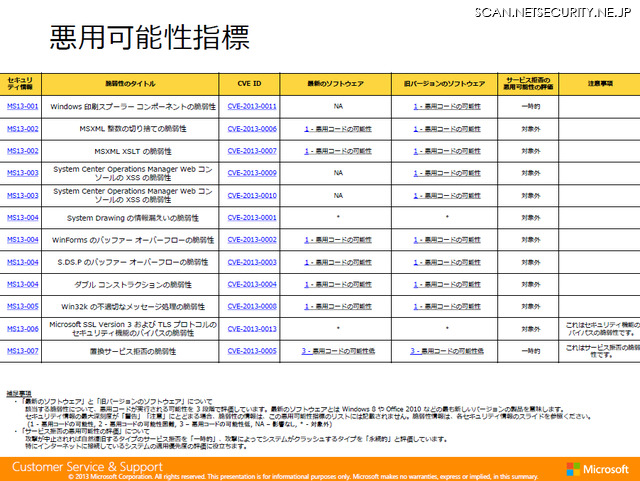Click latest-software exploit rating link for CVE-2013-0004
The image size is (640, 481).
pyautogui.click(x=338, y=285)
